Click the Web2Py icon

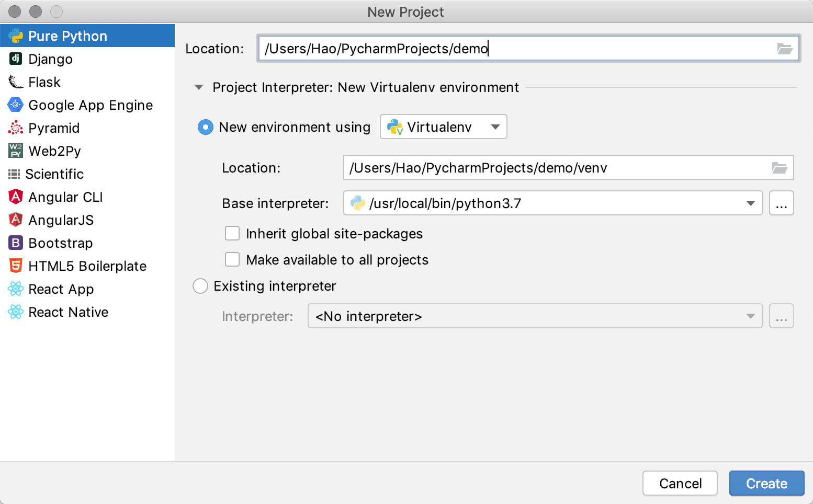tap(16, 151)
